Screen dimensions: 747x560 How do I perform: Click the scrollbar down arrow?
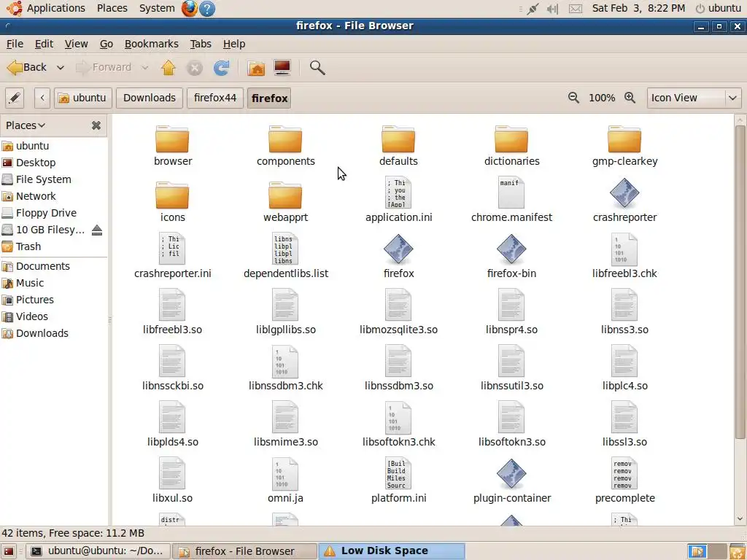(x=740, y=519)
